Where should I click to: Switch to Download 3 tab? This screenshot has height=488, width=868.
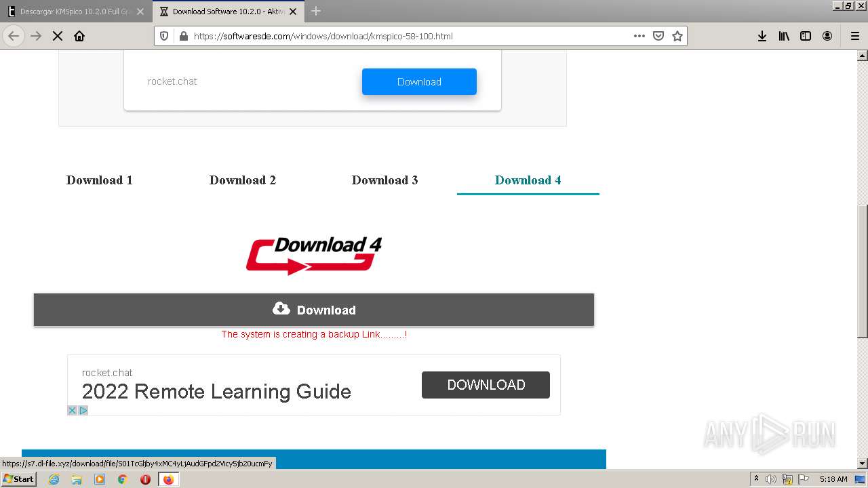click(385, 180)
